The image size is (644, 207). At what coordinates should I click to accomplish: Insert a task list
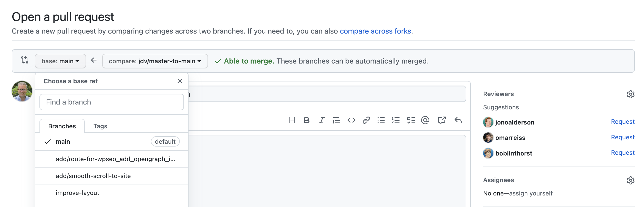tap(411, 120)
